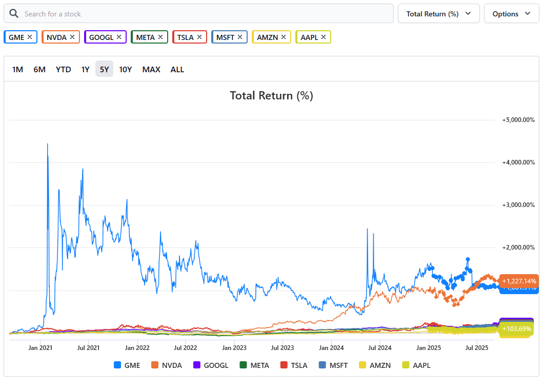Click the +1,227.14% NVDA value label
This screenshot has width=545, height=392.
point(519,281)
